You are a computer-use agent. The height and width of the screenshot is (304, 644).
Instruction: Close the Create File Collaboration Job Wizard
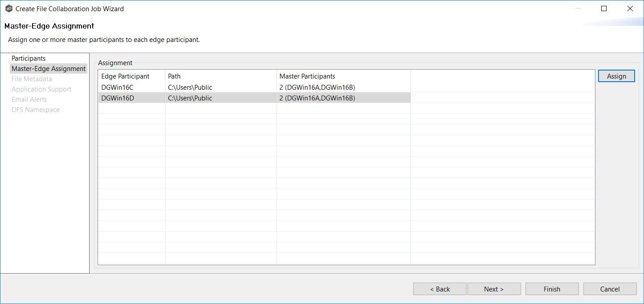click(x=630, y=8)
